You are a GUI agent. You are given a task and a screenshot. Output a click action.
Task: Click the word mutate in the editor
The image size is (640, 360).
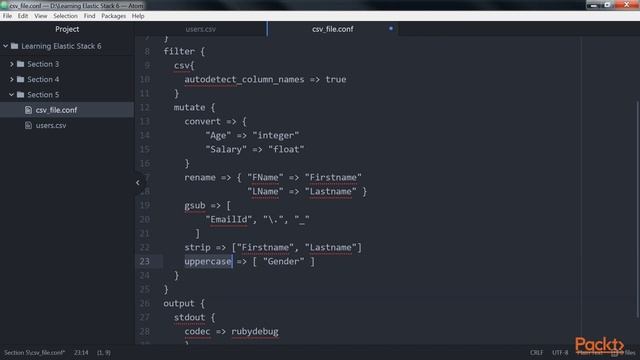tap(189, 107)
